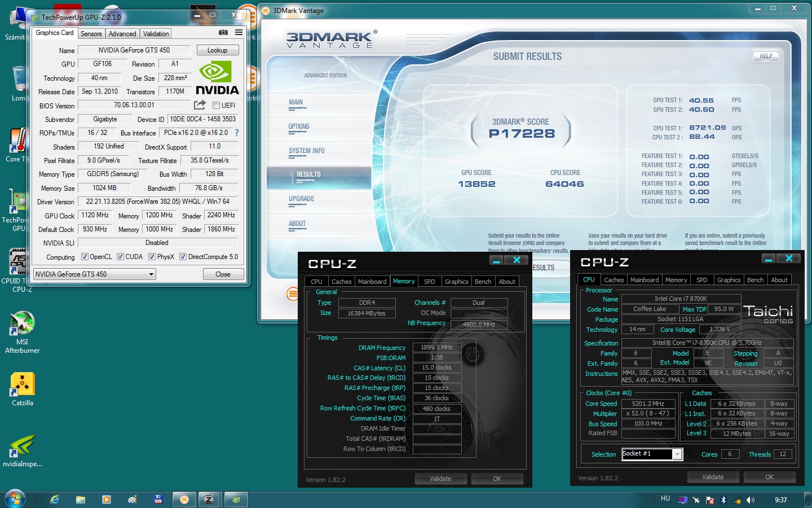Screen dimensions: 812x508
Task: Open the GPU-Z hamburger menu
Action: click(239, 33)
